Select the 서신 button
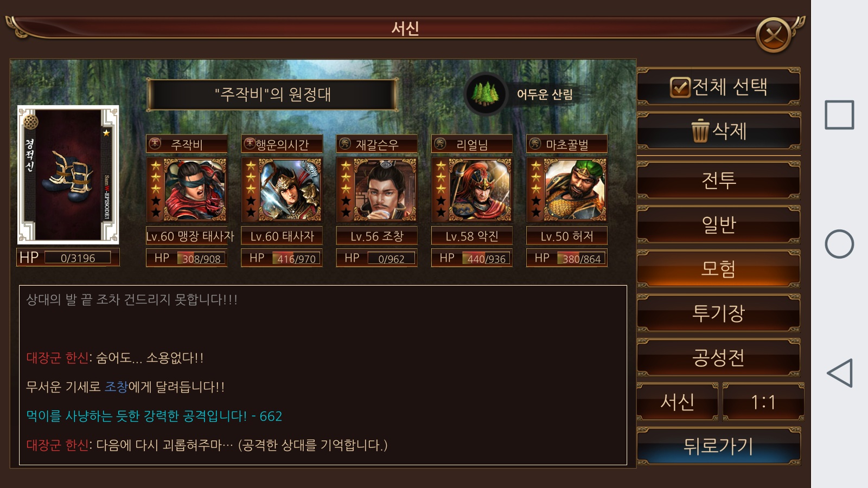Viewport: 868px width, 488px height. click(678, 402)
